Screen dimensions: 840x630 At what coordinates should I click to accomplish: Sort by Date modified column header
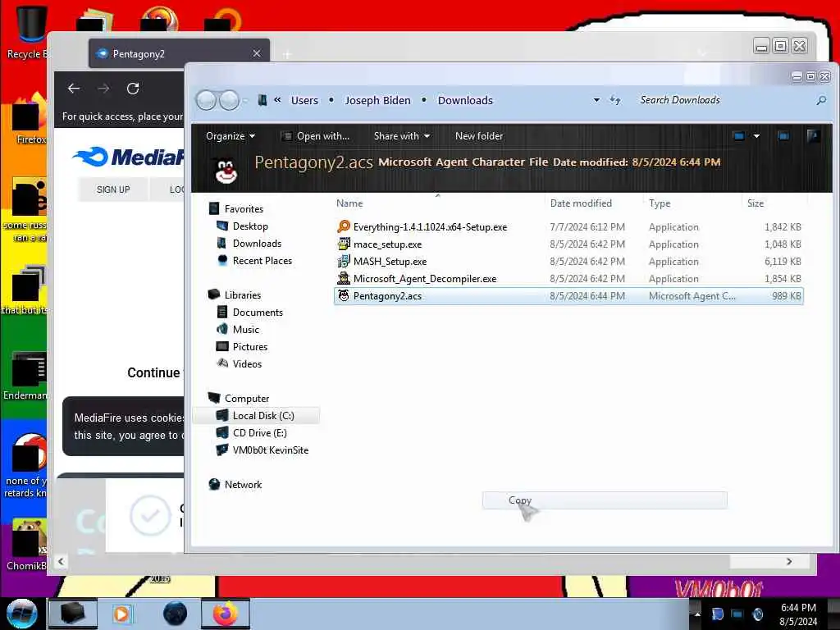pyautogui.click(x=581, y=203)
